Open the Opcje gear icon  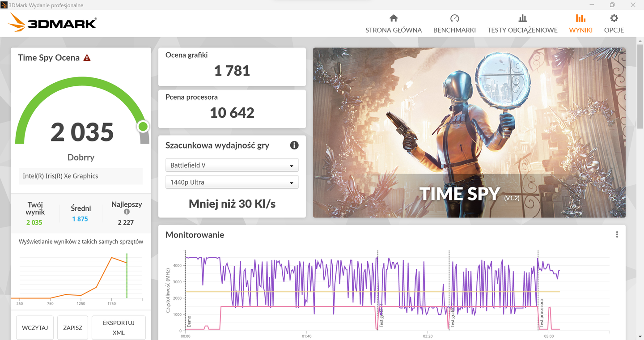click(x=614, y=18)
